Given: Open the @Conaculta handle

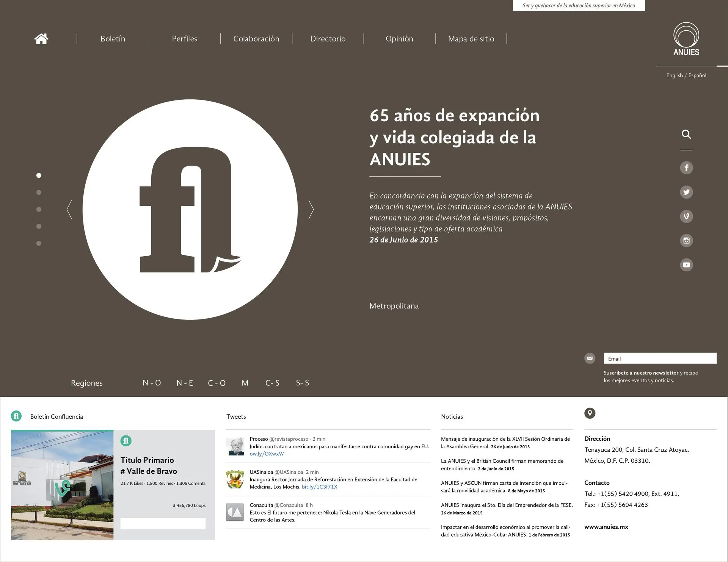Looking at the screenshot, I should (x=289, y=505).
